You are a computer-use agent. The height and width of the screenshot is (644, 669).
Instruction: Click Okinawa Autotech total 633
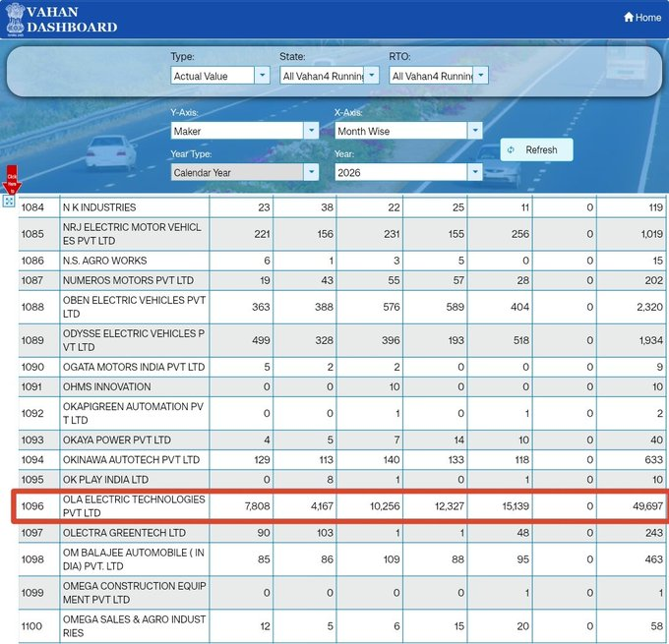click(x=655, y=459)
